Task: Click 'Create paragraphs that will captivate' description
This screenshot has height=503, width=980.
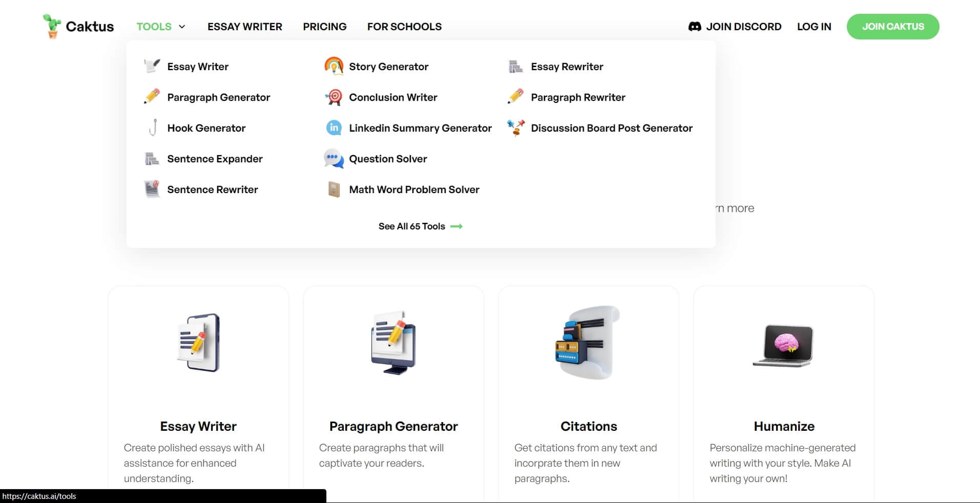Action: [381, 455]
